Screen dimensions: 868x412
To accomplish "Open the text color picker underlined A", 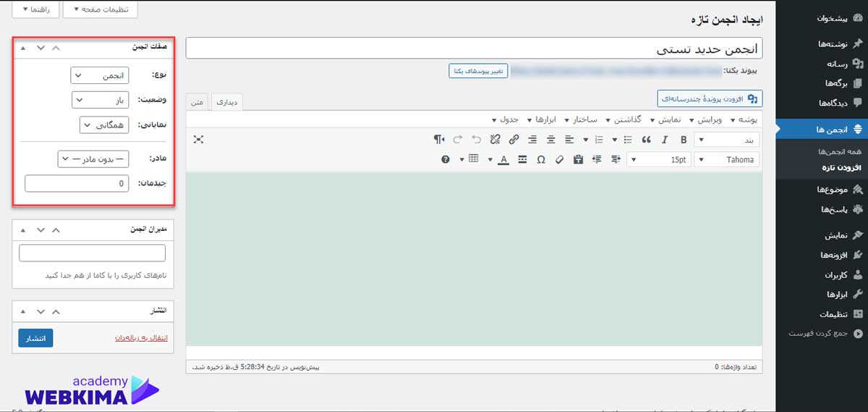I will (503, 159).
